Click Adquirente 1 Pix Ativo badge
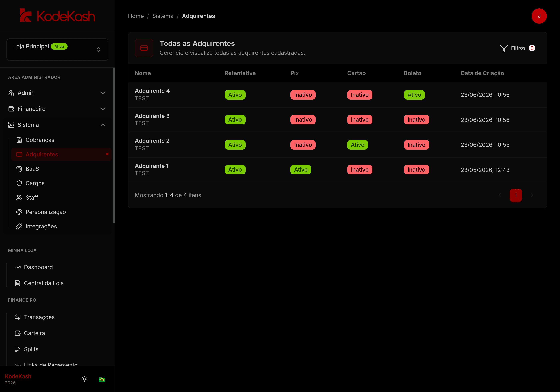The width and height of the screenshot is (560, 392). point(300,170)
